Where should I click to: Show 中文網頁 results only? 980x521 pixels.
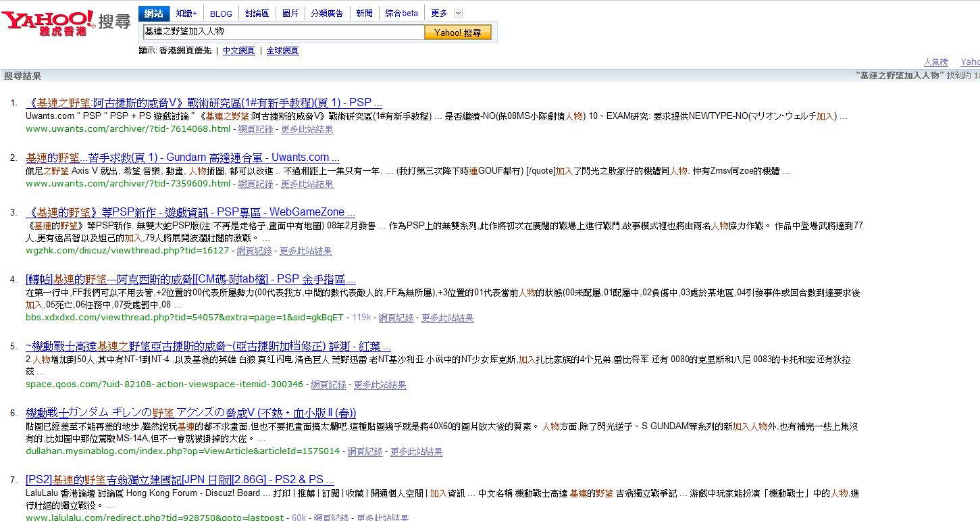click(x=238, y=51)
